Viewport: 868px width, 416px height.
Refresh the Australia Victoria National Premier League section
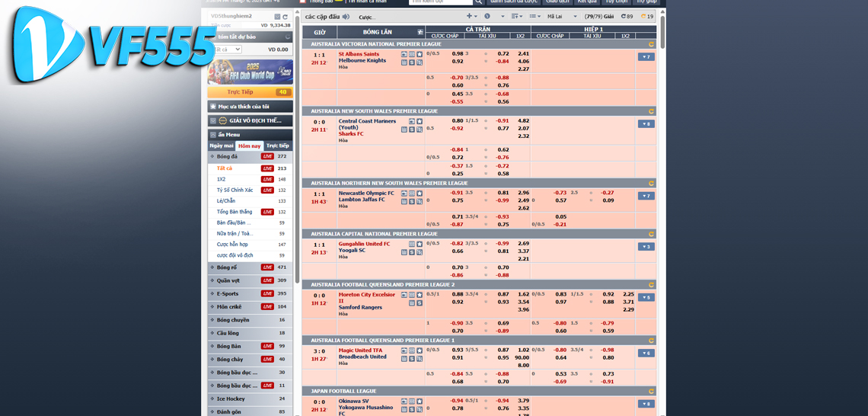(651, 44)
